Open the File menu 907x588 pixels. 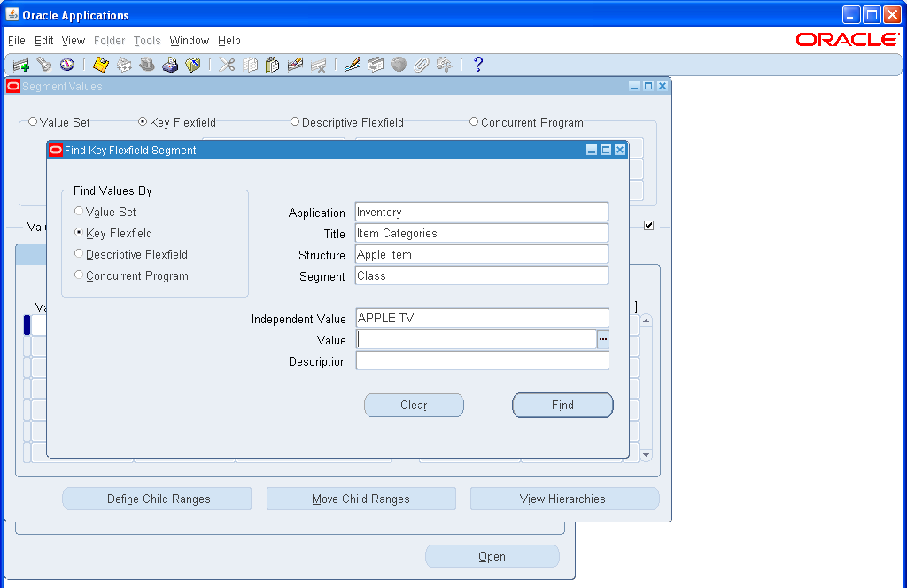pos(16,41)
